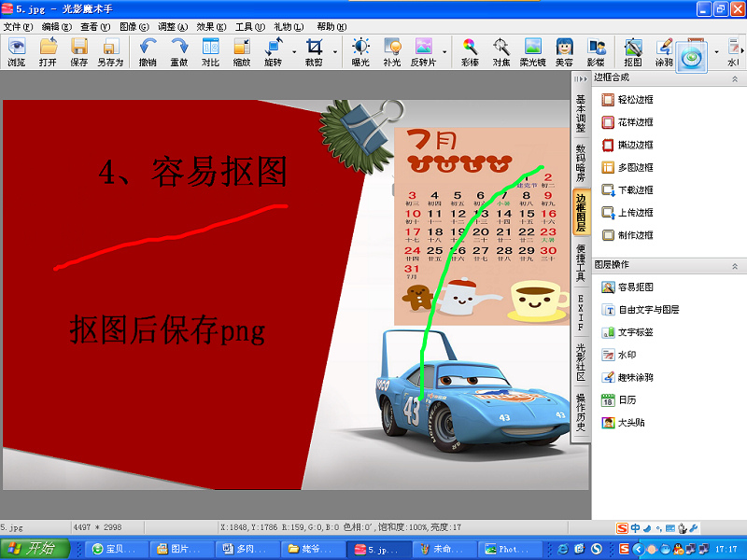This screenshot has height=560, width=747.
Task: Open the 美容 beauty tool
Action: click(x=565, y=51)
